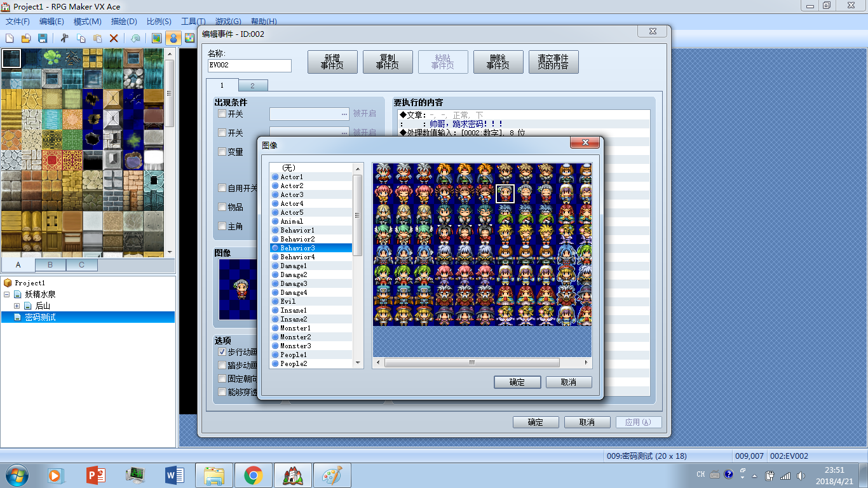Click the Cut scissors toolbar icon
Viewport: 868px width, 488px height.
(x=64, y=38)
